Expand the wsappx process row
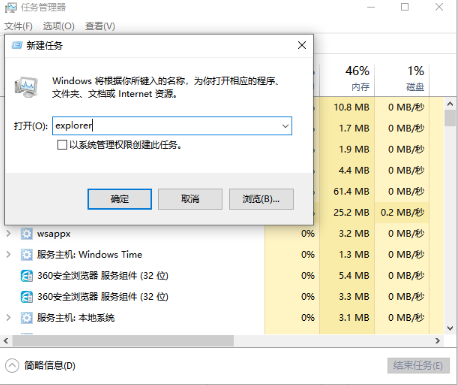 coord(9,234)
